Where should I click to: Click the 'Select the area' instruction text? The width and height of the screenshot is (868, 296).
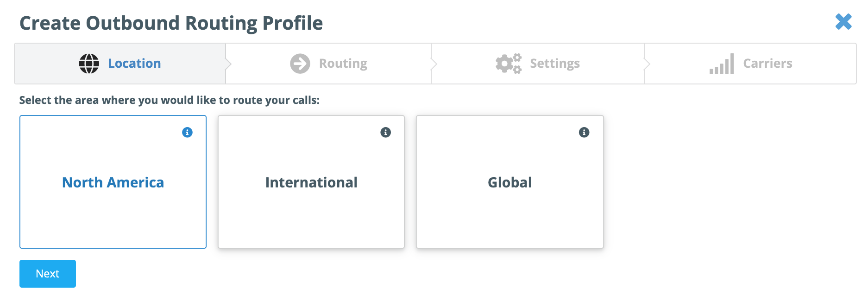coord(170,100)
